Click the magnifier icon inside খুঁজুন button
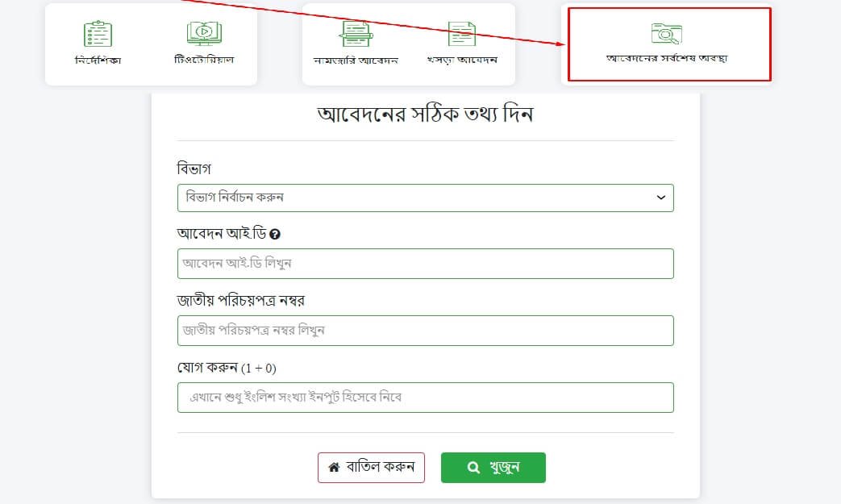841x504 pixels. pyautogui.click(x=473, y=467)
